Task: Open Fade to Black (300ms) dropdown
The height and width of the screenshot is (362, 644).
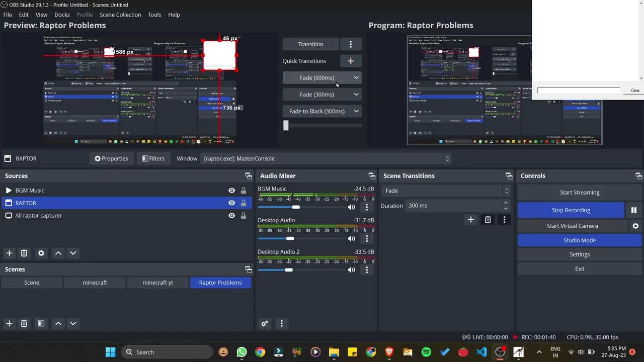Action: [356, 111]
